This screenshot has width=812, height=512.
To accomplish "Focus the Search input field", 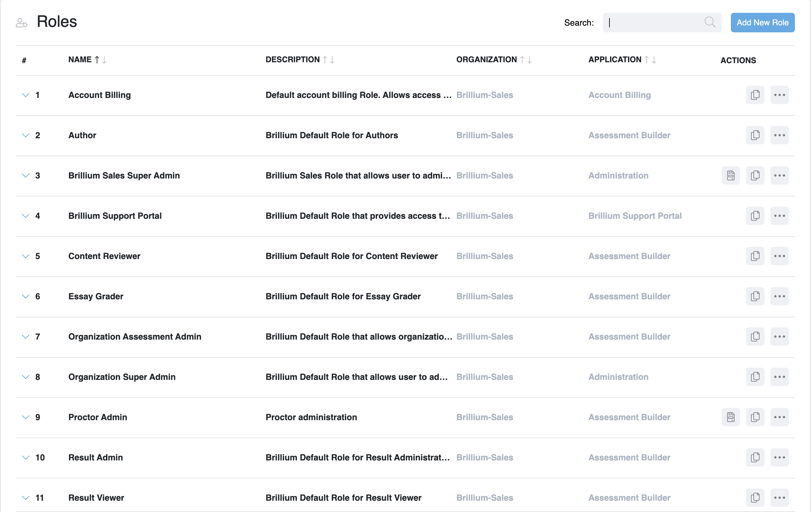I will (x=654, y=23).
